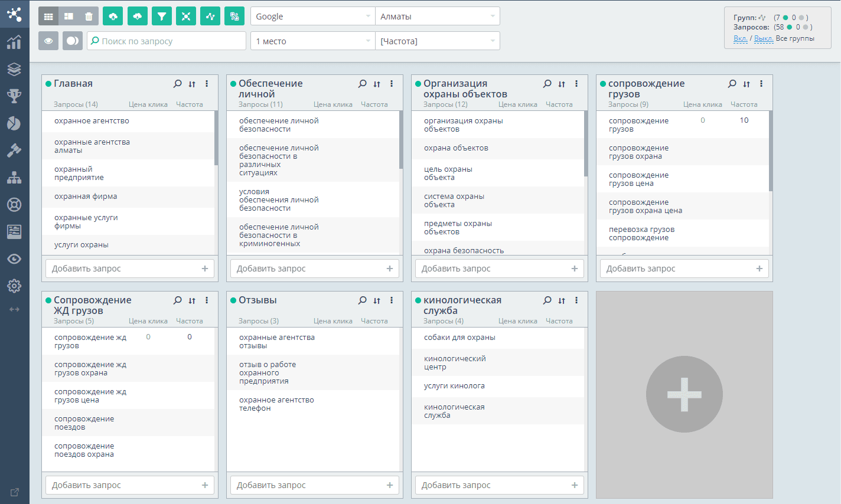Image resolution: width=841 pixels, height=504 pixels.
Task: Open сопровождение грузов three-dot menu
Action: point(761,84)
